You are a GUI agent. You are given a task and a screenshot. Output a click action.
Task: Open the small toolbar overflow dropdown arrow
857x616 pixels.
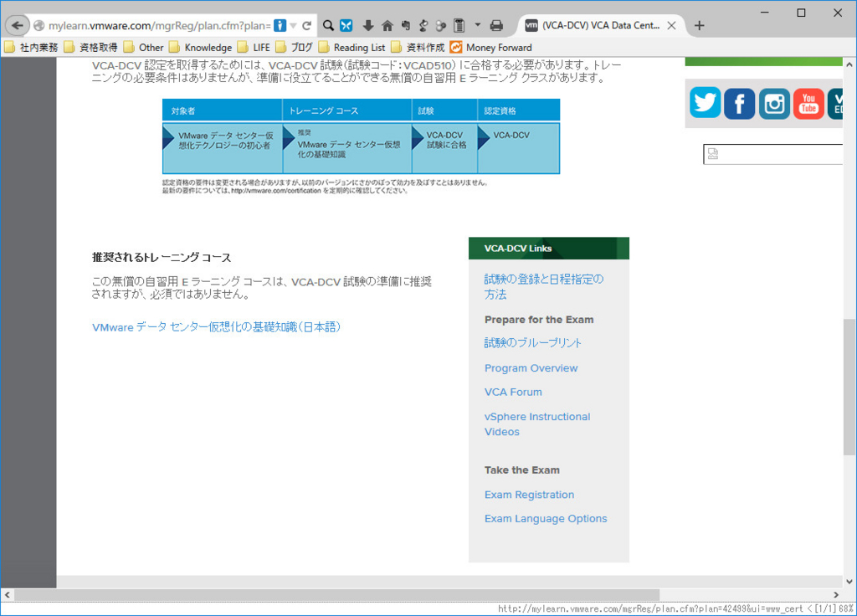(478, 25)
